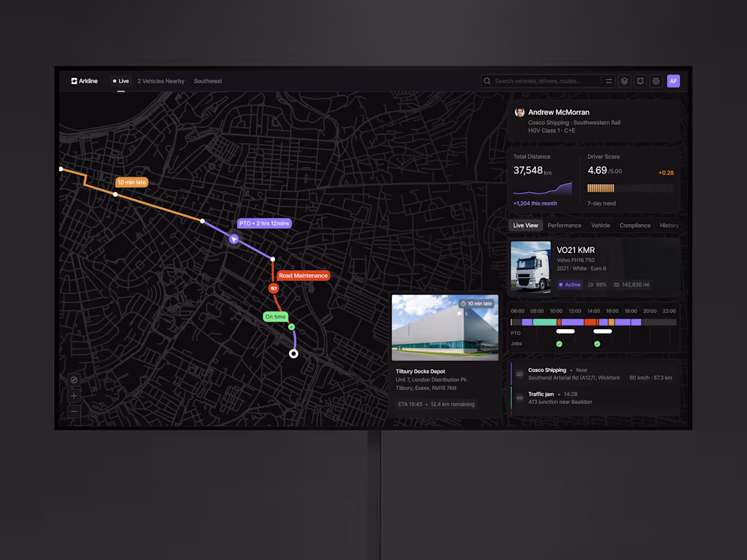747x560 pixels.
Task: Open the Southwest region selector
Action: pos(208,81)
